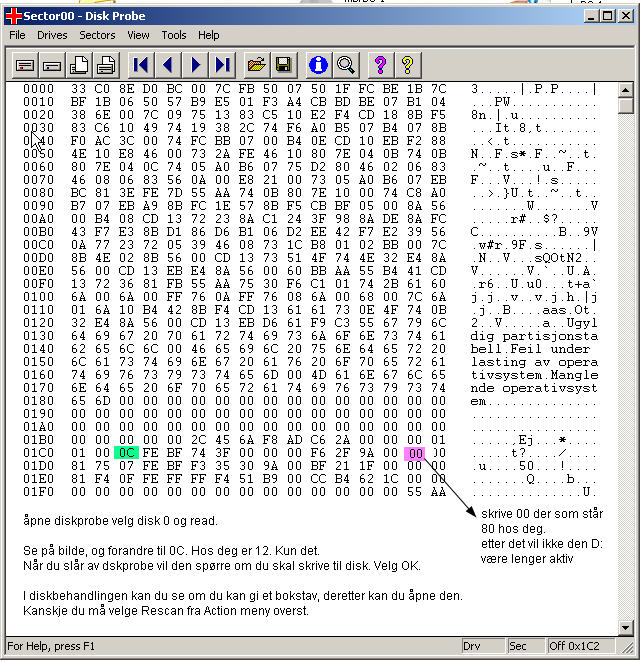This screenshot has height=662, width=643.
Task: Jump to the first sector arrow button
Action: click(x=141, y=65)
